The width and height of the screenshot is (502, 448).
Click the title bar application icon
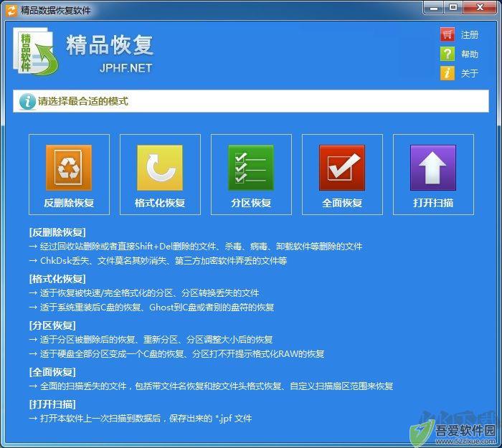click(11, 10)
